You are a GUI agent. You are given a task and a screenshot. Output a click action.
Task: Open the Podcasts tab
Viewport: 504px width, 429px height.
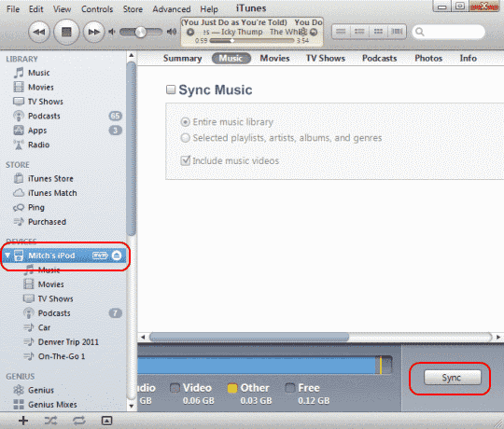tap(380, 59)
